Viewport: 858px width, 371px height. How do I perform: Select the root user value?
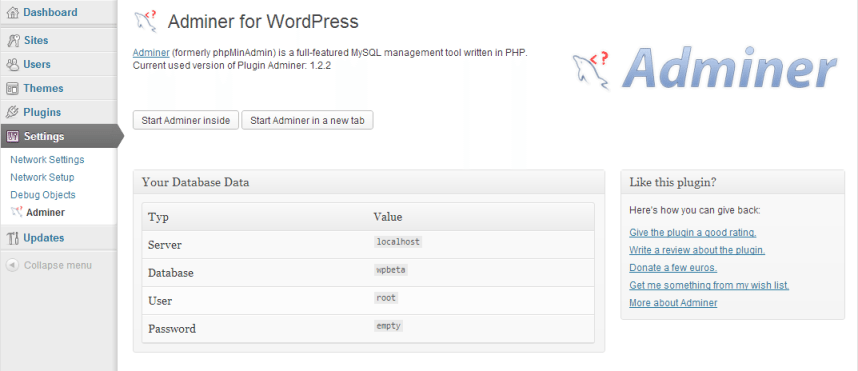[386, 298]
